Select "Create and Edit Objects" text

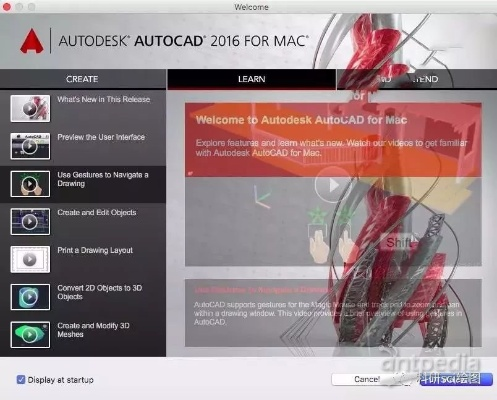[97, 212]
